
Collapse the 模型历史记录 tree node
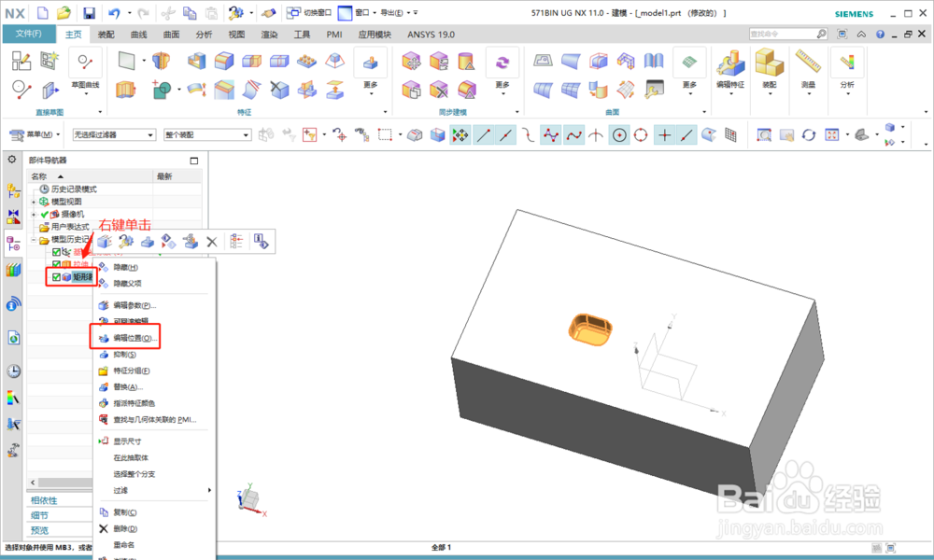(x=34, y=240)
